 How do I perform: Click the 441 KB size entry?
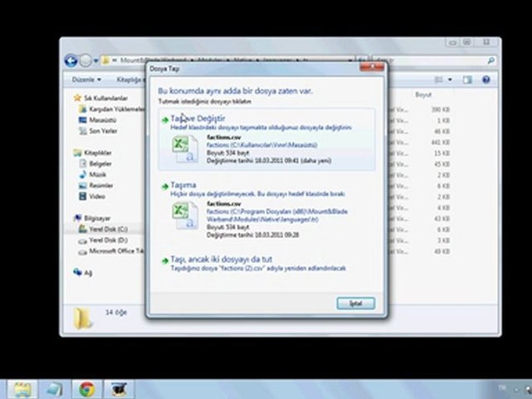pyautogui.click(x=440, y=142)
